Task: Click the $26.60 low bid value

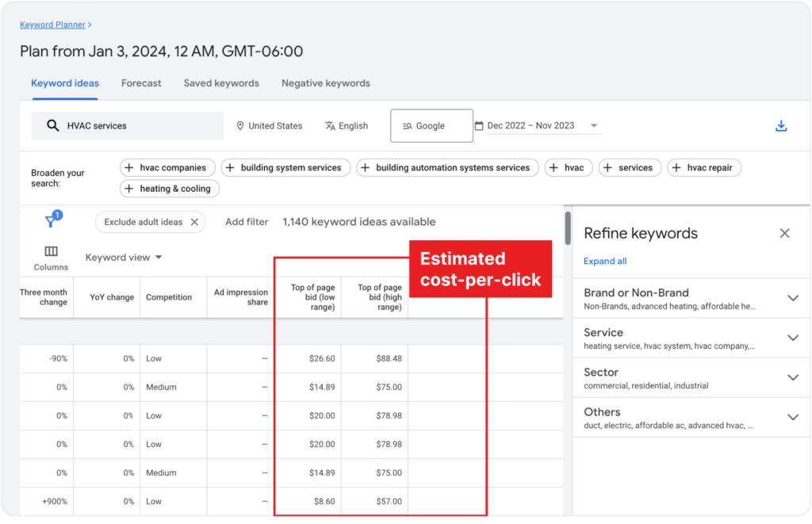Action: point(322,358)
